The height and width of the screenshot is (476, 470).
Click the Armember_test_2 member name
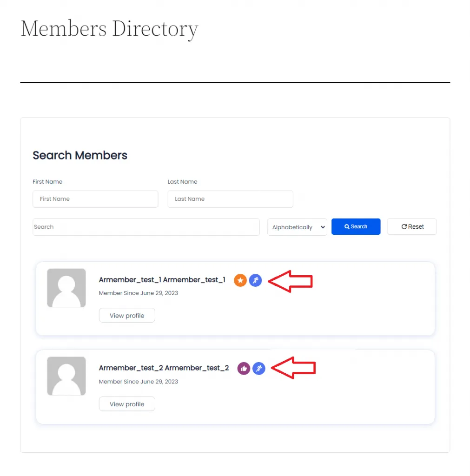click(164, 368)
